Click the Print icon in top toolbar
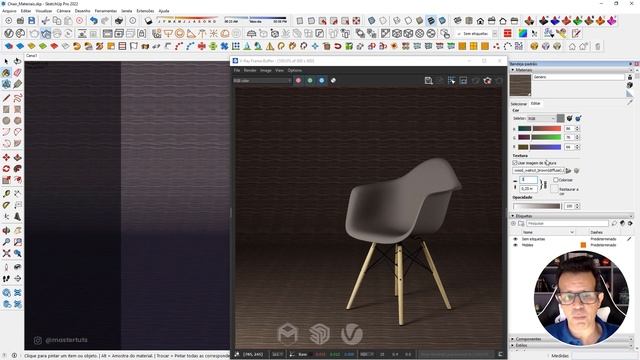The image size is (640, 360). coord(119,20)
